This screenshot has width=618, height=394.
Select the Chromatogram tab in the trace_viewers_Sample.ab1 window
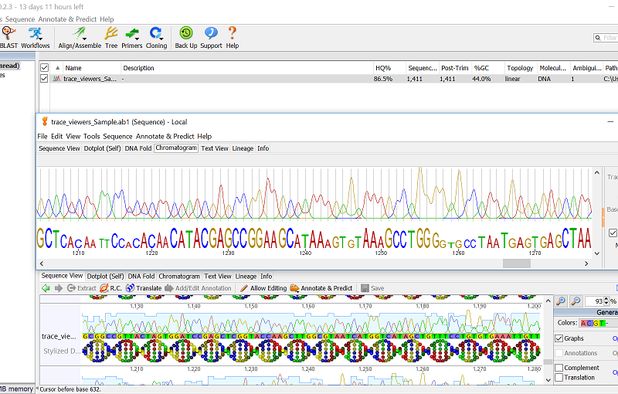[176, 148]
